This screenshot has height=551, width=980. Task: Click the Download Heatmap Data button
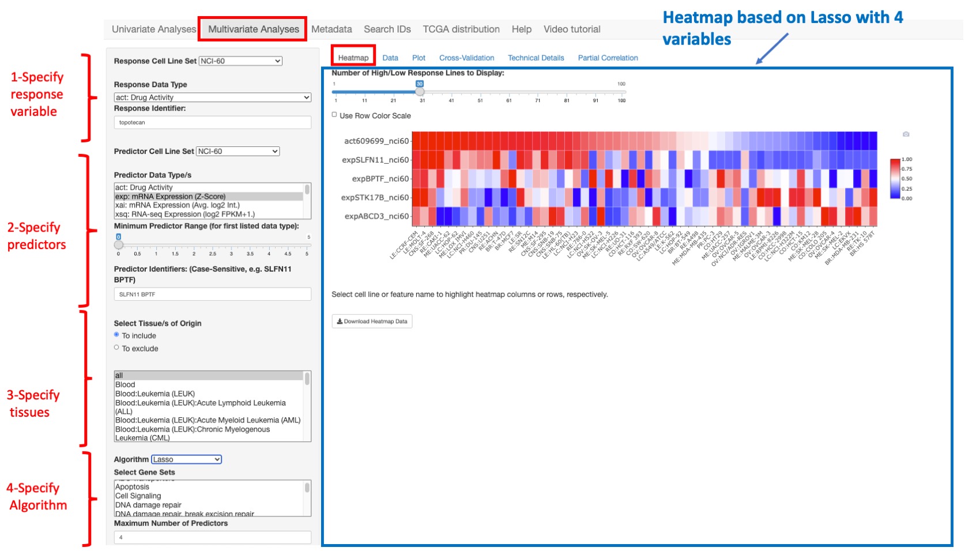click(371, 321)
